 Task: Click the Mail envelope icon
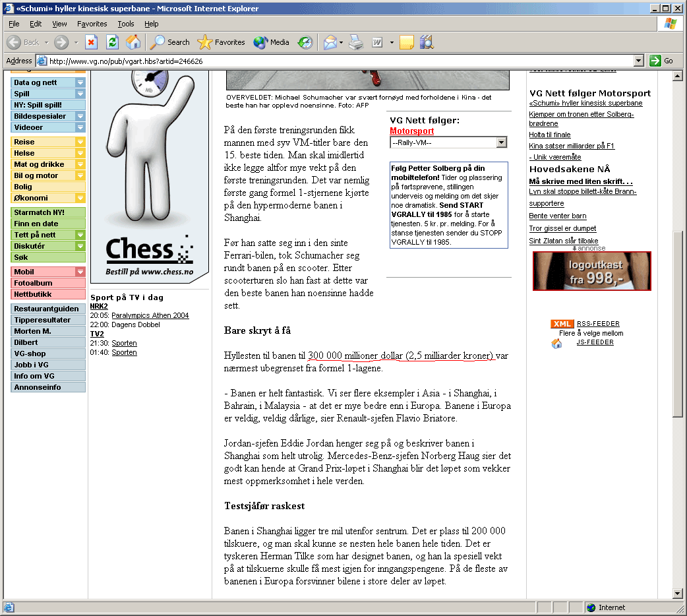[x=330, y=42]
